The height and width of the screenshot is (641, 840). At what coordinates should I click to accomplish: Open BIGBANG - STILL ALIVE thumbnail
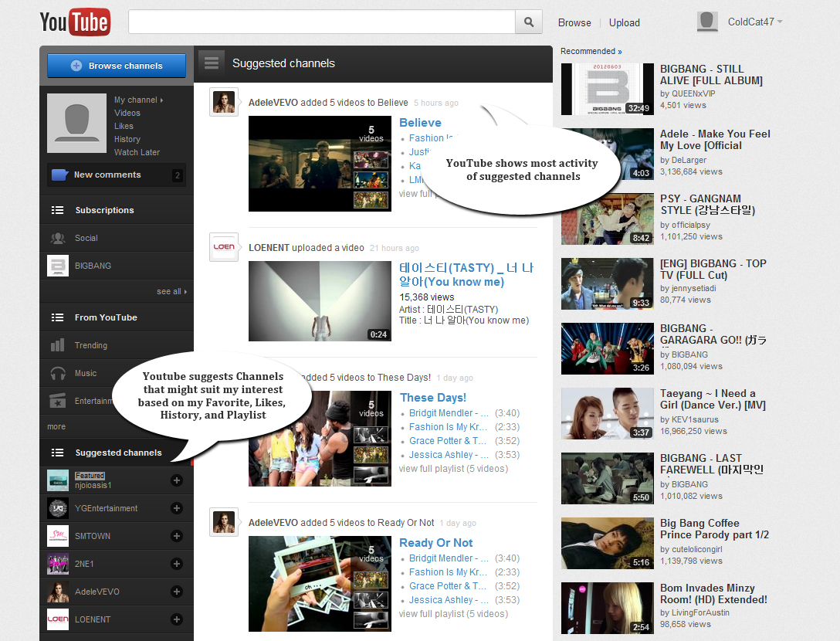pos(608,89)
